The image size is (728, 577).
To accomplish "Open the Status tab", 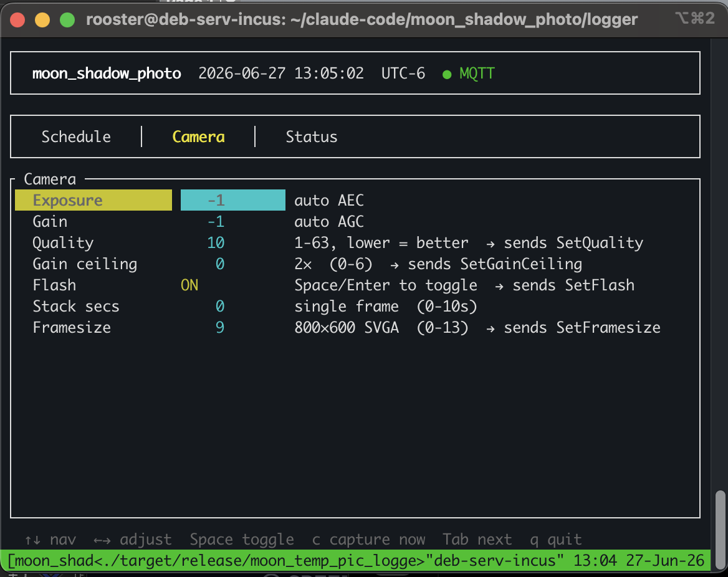I will click(x=312, y=137).
